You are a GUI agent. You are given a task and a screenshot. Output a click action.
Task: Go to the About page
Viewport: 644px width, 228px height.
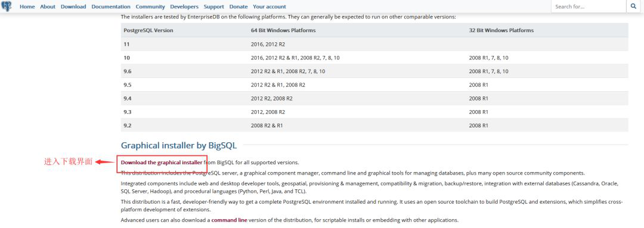click(x=48, y=7)
